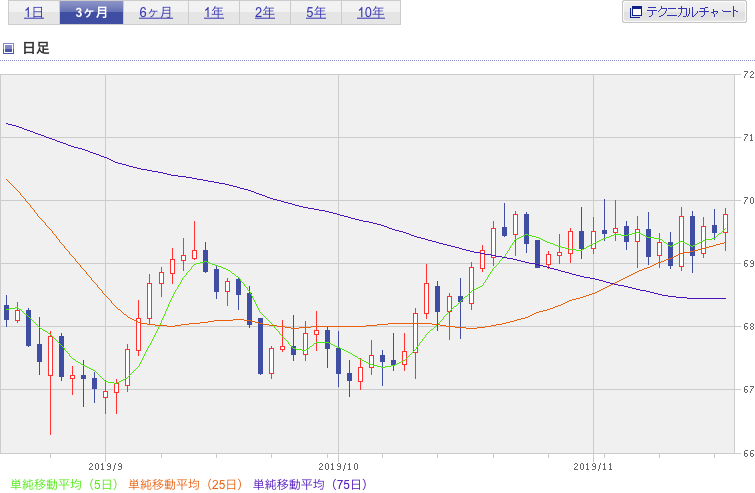Viewport: 755px width, 493px height.
Task: Open the 10年 chart tab
Action: click(371, 13)
